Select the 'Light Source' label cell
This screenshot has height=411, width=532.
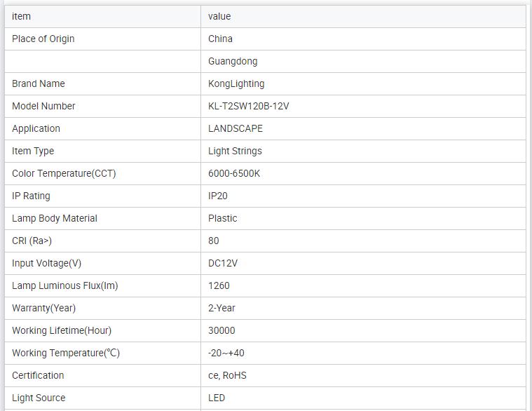click(x=39, y=398)
